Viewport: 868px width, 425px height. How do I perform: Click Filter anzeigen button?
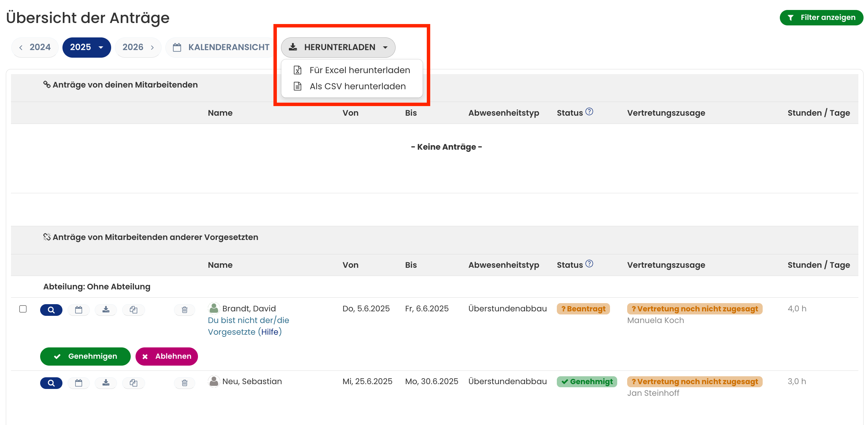coord(821,18)
